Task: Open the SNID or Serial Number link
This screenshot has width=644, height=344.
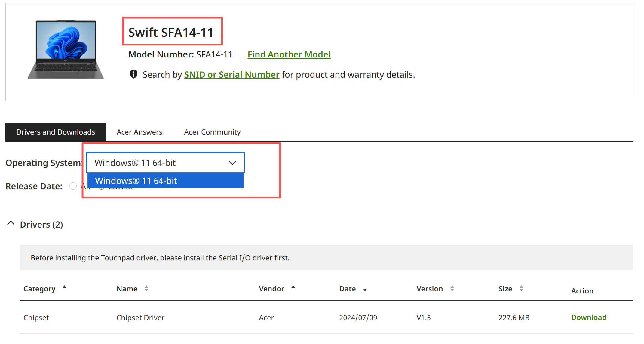Action: (x=232, y=74)
